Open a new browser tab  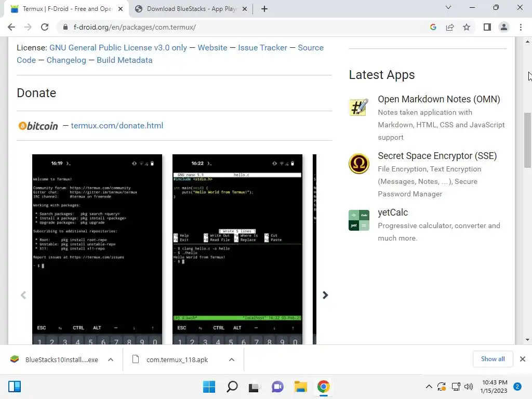264,9
